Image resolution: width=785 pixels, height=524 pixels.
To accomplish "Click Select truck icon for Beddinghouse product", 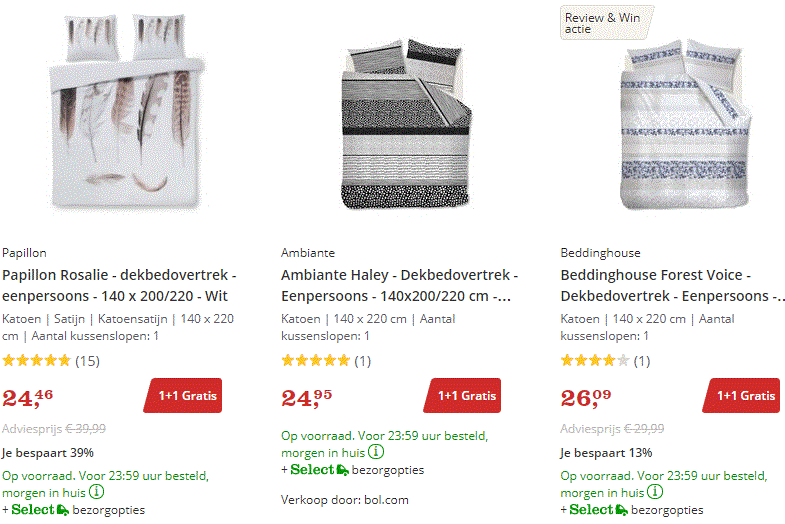I will point(623,510).
